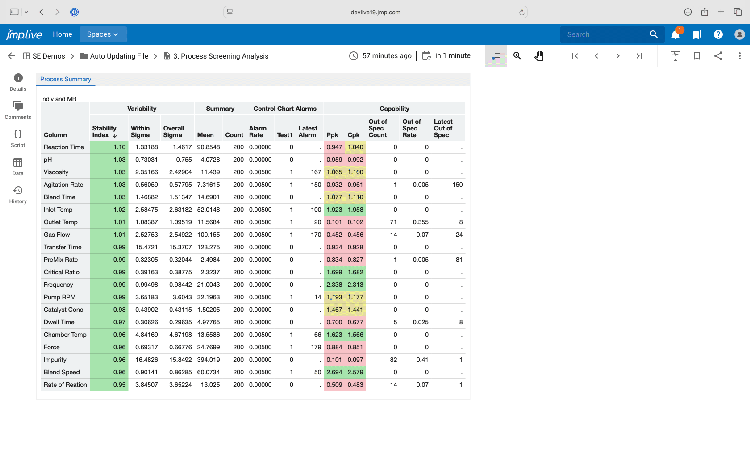This screenshot has width=750, height=469.
Task: Sort by Stability Index column header
Action: (104, 132)
